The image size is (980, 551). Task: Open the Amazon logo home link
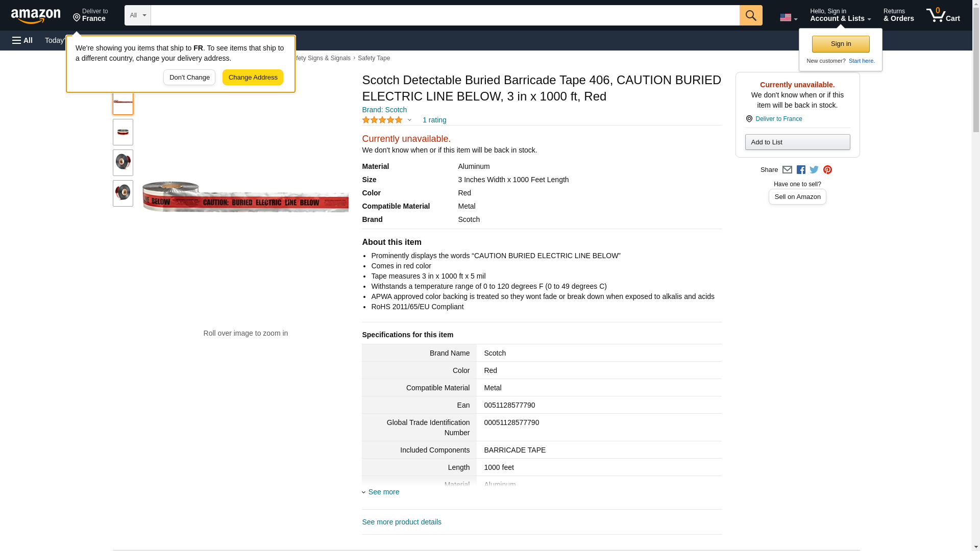(36, 16)
